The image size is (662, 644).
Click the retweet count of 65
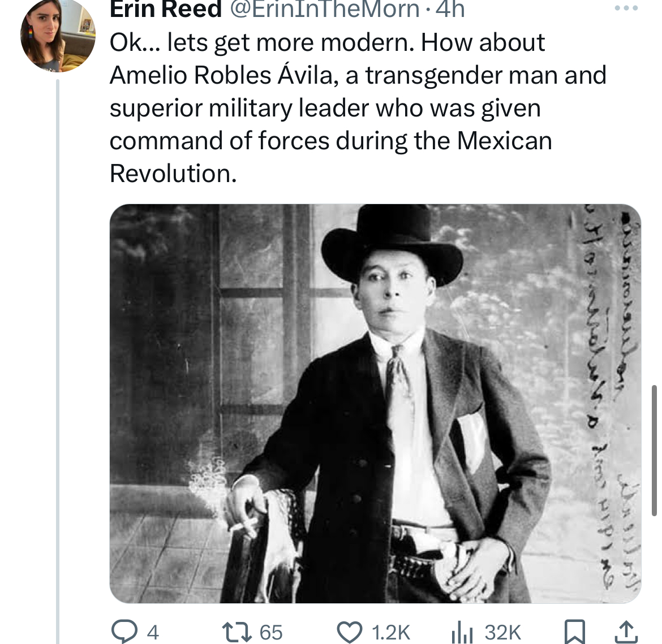point(271,632)
